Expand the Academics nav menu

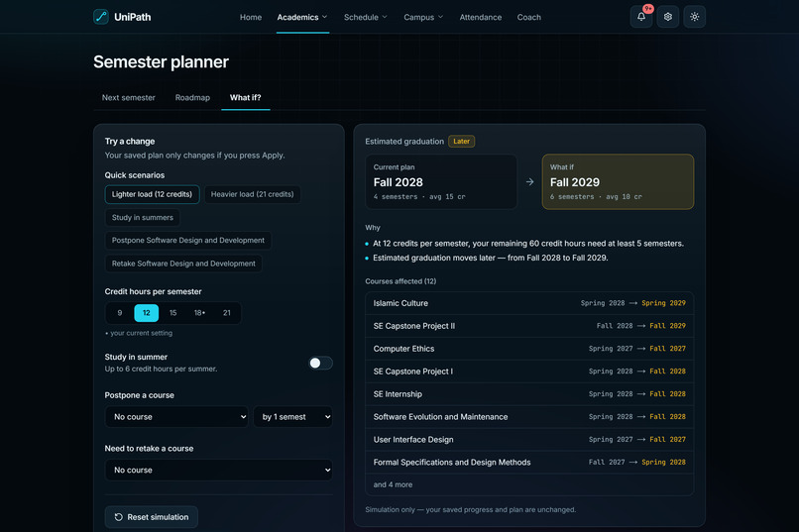point(302,17)
